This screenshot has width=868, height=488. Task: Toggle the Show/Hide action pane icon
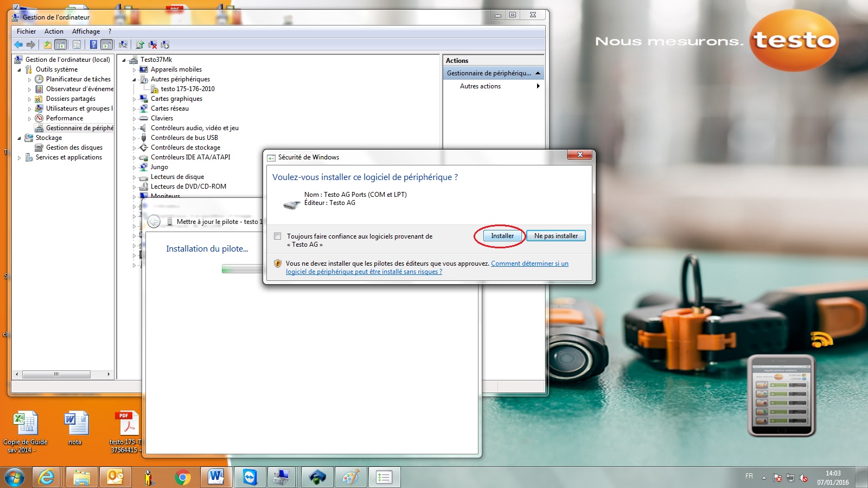click(x=107, y=44)
